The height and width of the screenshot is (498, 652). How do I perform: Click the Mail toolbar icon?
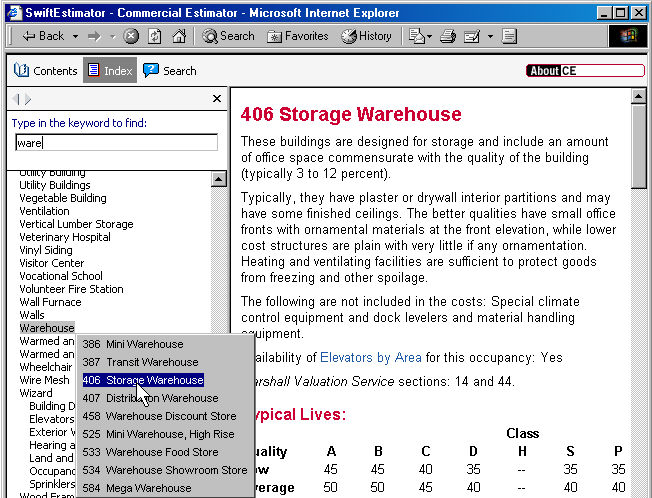(417, 36)
